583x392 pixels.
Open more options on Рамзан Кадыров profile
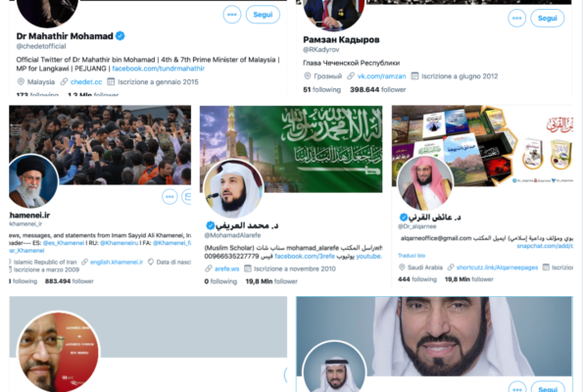click(516, 18)
